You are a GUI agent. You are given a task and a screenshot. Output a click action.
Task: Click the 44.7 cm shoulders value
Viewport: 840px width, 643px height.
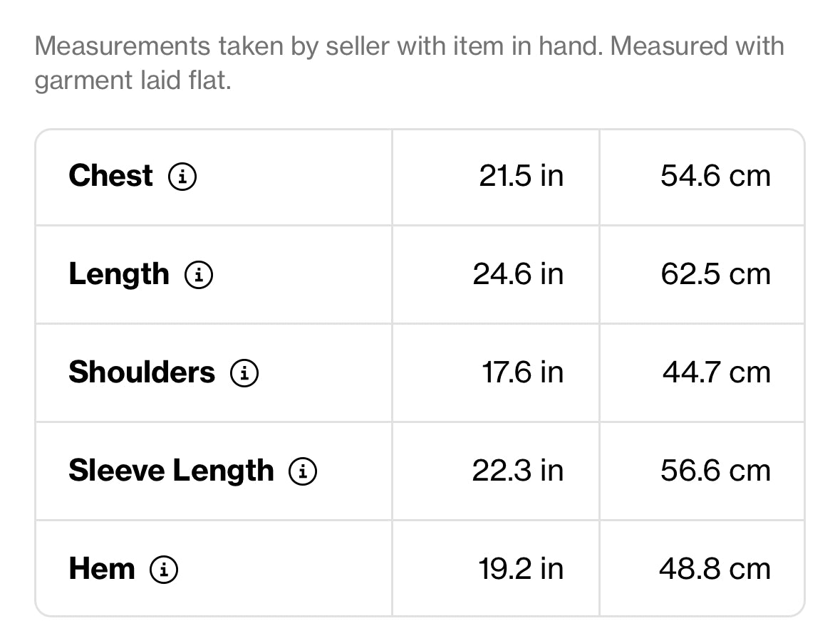pos(717,372)
